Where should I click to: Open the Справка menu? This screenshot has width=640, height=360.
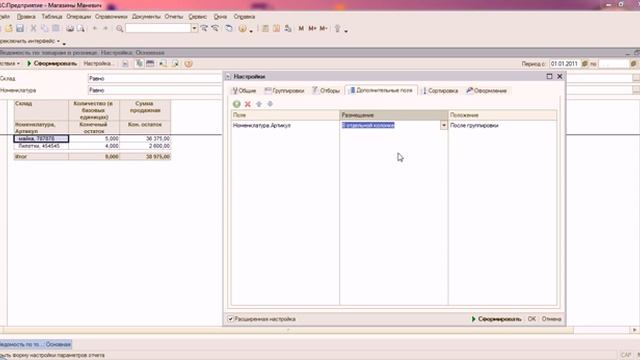(x=244, y=17)
